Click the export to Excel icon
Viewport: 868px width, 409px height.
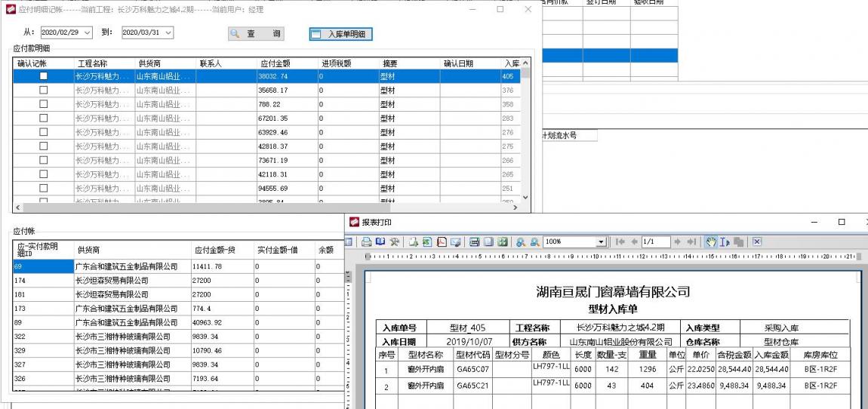pos(427,242)
